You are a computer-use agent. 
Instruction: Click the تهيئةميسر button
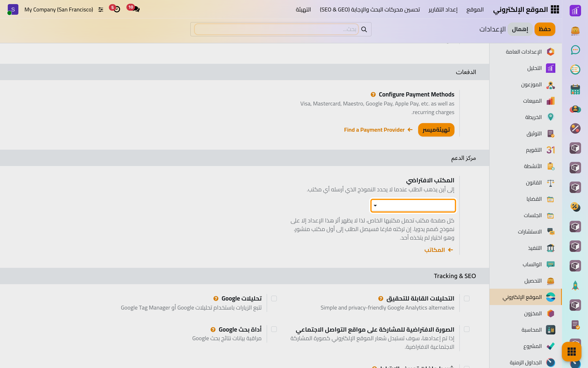coord(436,130)
